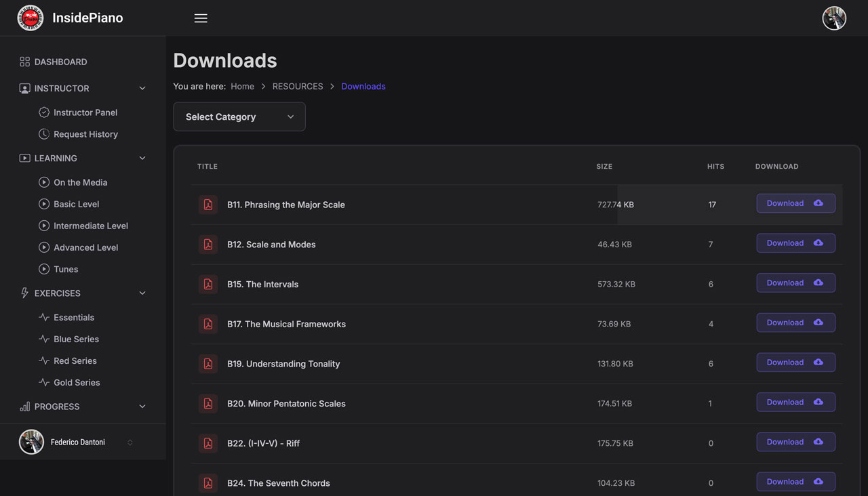Click the Gold Series pulse icon

pos(44,382)
